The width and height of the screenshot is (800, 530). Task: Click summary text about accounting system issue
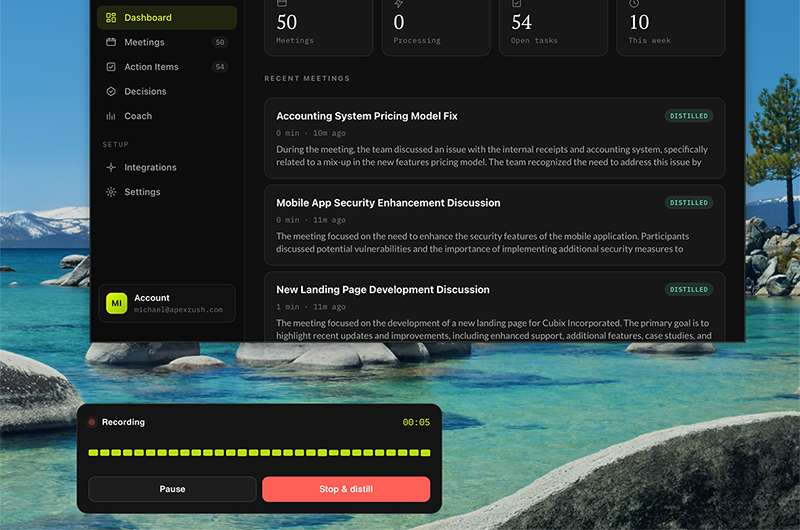[492, 156]
